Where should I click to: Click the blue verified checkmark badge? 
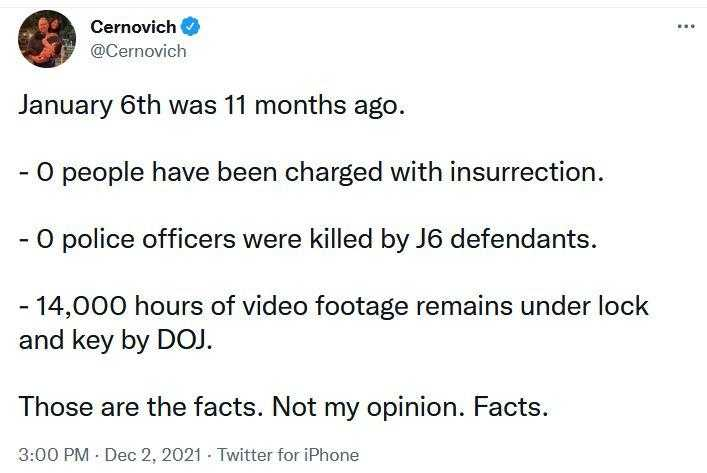(190, 27)
